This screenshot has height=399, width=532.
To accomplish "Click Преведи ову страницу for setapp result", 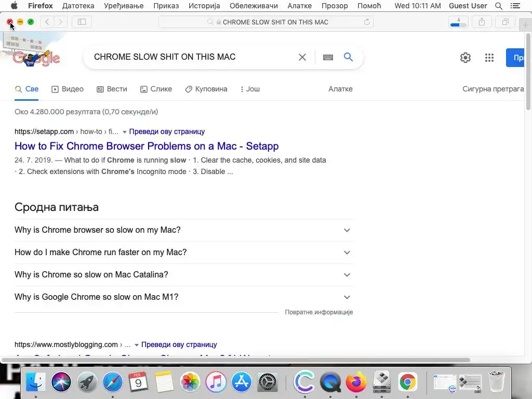I will pos(167,131).
